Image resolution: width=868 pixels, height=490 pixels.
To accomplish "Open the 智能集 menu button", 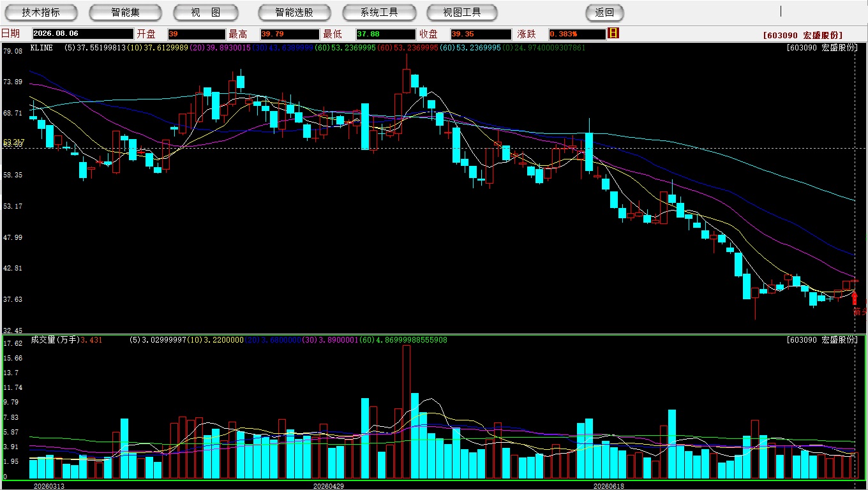I will (x=124, y=12).
